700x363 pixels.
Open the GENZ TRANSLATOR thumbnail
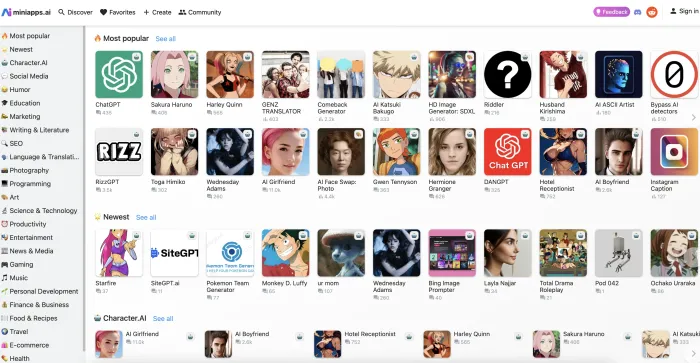(x=286, y=75)
